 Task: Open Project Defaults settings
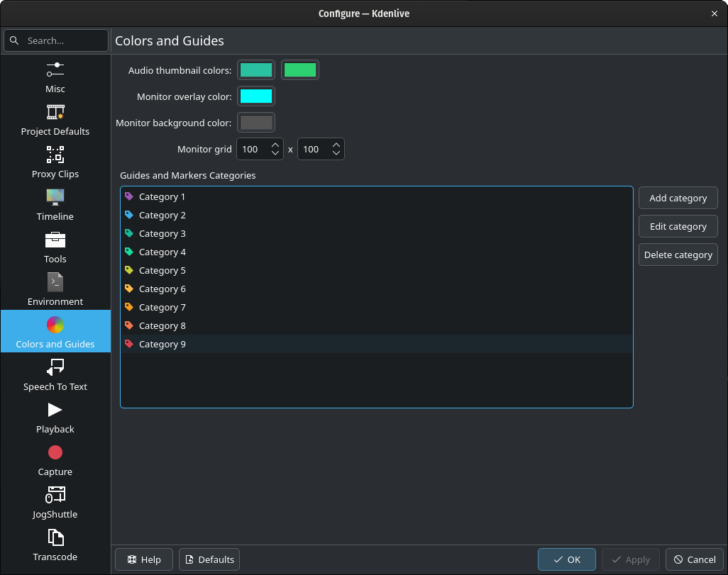pyautogui.click(x=55, y=120)
